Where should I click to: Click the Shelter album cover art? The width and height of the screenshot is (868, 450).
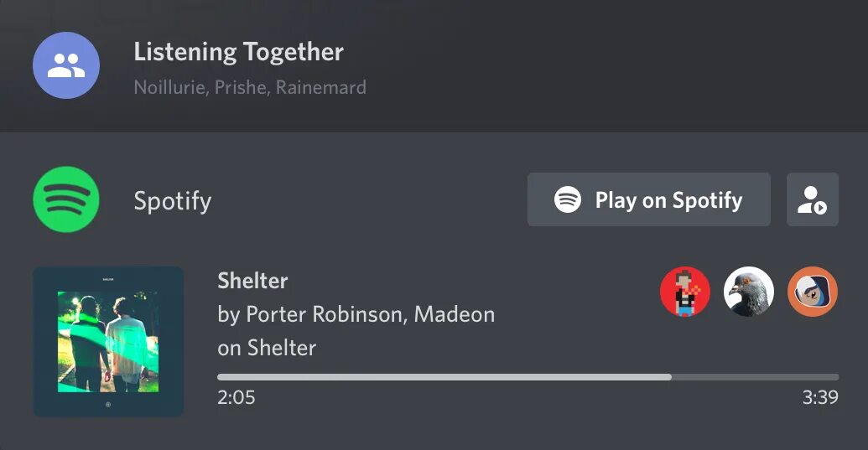108,342
